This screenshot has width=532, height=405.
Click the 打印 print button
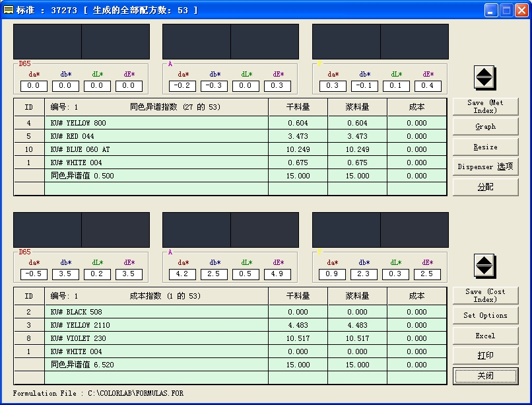(485, 355)
